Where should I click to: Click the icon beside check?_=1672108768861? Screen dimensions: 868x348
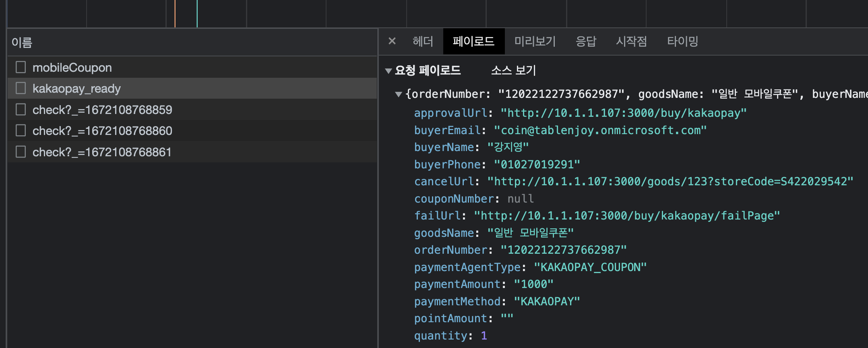tap(21, 151)
